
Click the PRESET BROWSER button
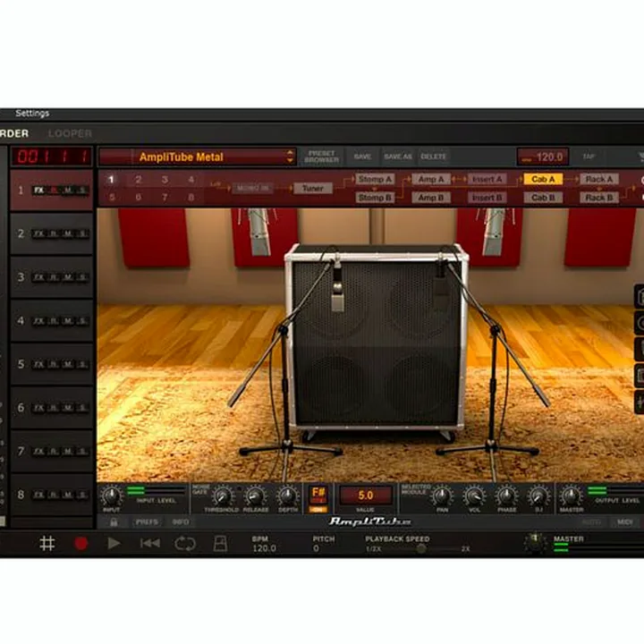click(322, 157)
